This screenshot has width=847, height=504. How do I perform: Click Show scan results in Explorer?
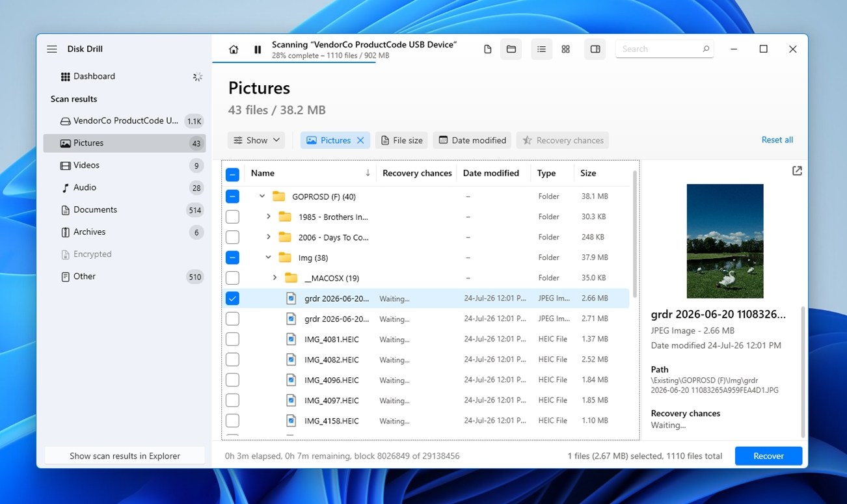pos(125,456)
